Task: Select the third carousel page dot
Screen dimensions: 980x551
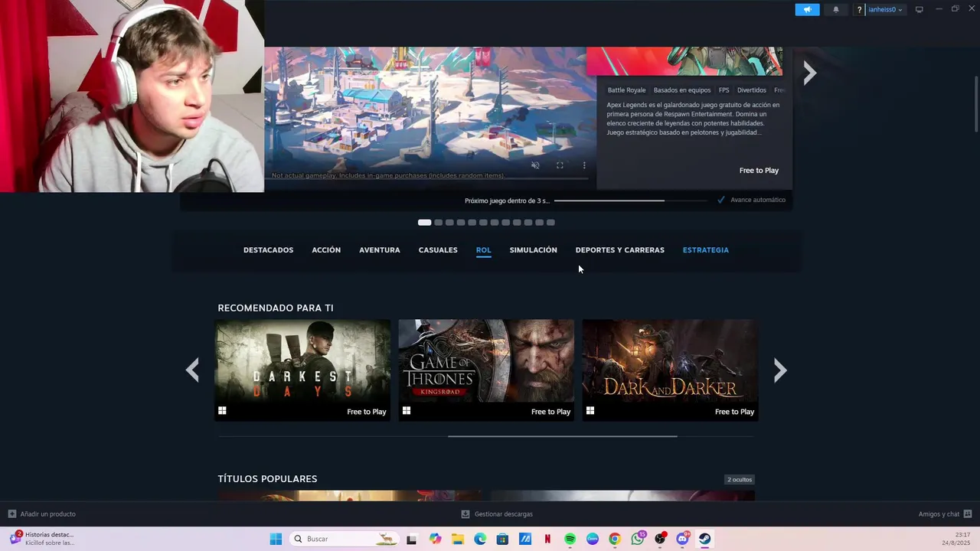Action: (449, 223)
